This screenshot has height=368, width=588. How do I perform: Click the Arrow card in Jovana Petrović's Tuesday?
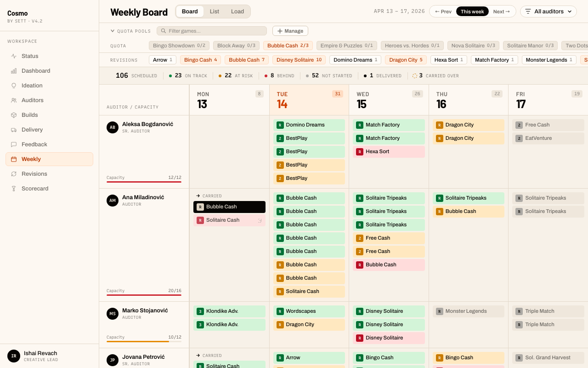pyautogui.click(x=309, y=357)
